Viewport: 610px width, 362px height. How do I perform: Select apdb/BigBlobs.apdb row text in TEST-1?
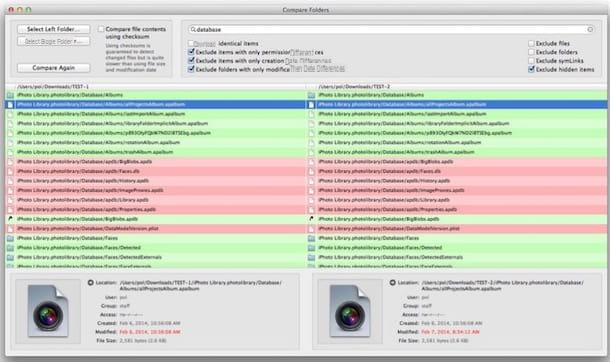(84, 162)
